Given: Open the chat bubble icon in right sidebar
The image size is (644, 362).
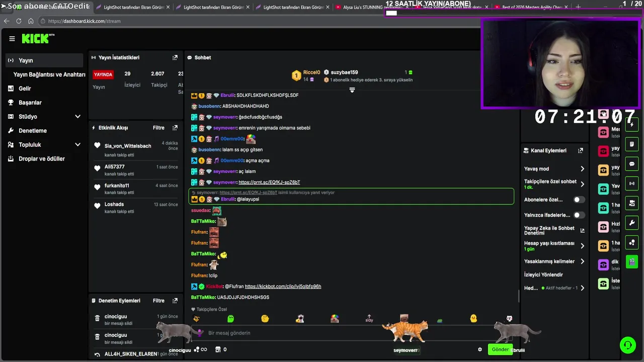Looking at the screenshot, I should (x=632, y=164).
